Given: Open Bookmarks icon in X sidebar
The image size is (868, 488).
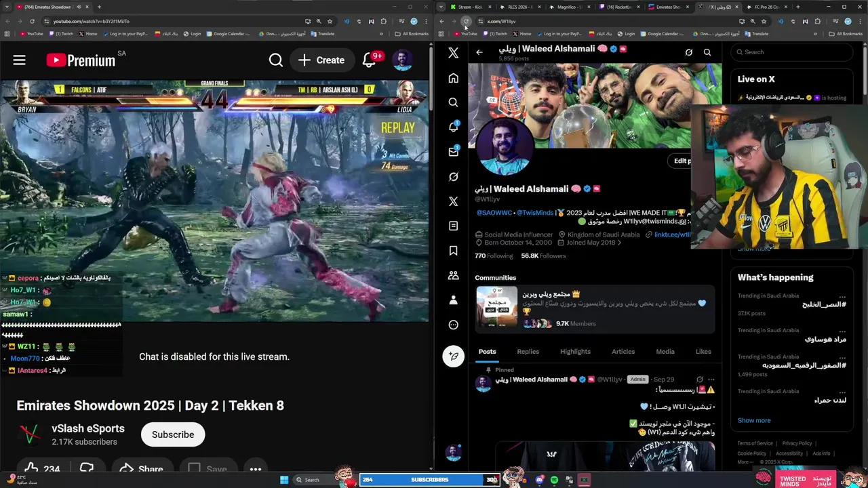Looking at the screenshot, I should point(454,251).
